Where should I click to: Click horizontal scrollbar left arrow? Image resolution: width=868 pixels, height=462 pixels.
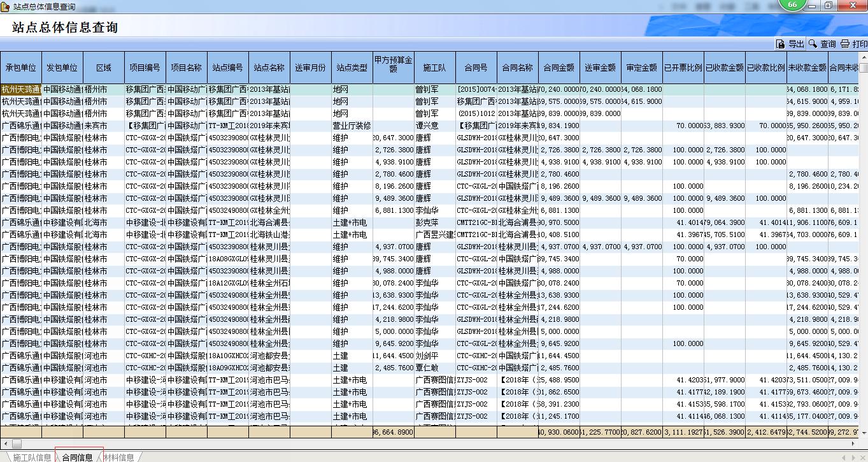pyautogui.click(x=5, y=443)
